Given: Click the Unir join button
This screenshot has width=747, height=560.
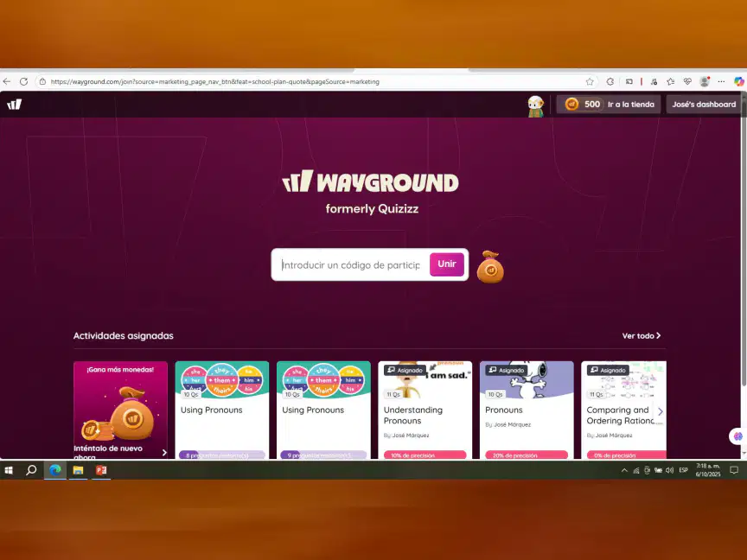Looking at the screenshot, I should [447, 264].
